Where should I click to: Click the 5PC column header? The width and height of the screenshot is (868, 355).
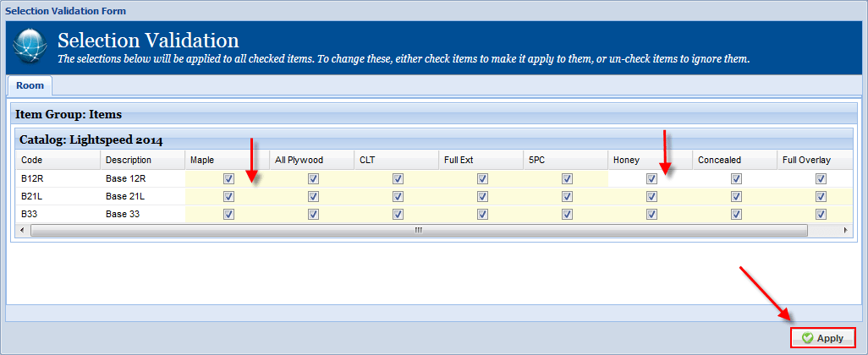(x=566, y=160)
